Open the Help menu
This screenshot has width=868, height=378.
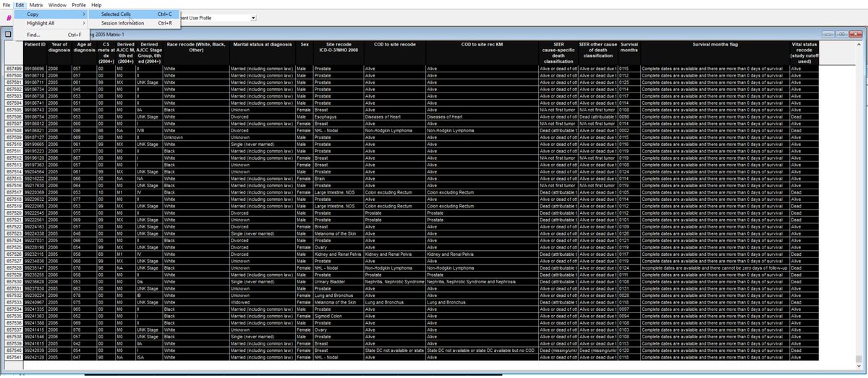pyautogui.click(x=96, y=5)
